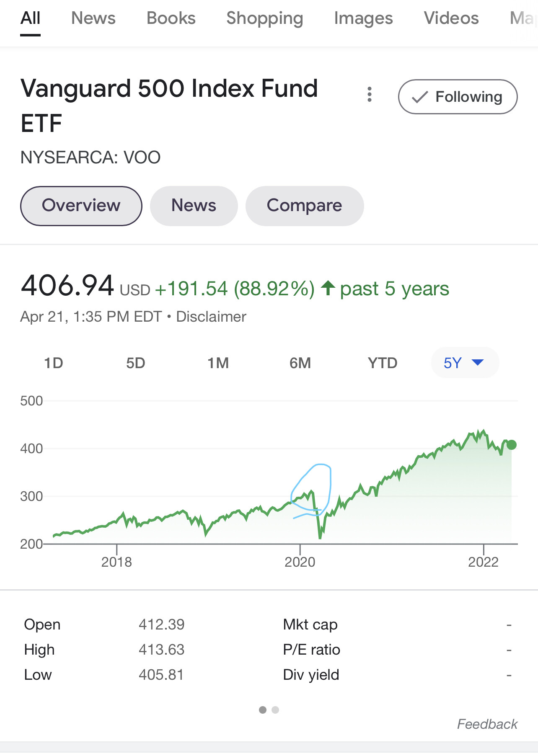Select the Images search tab

(x=363, y=18)
